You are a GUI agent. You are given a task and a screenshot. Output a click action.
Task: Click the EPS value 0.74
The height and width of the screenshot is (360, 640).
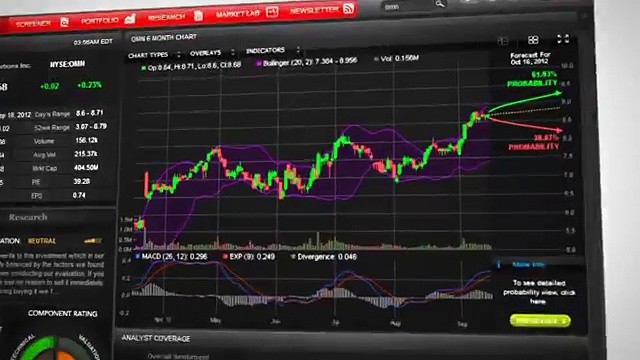[79, 195]
